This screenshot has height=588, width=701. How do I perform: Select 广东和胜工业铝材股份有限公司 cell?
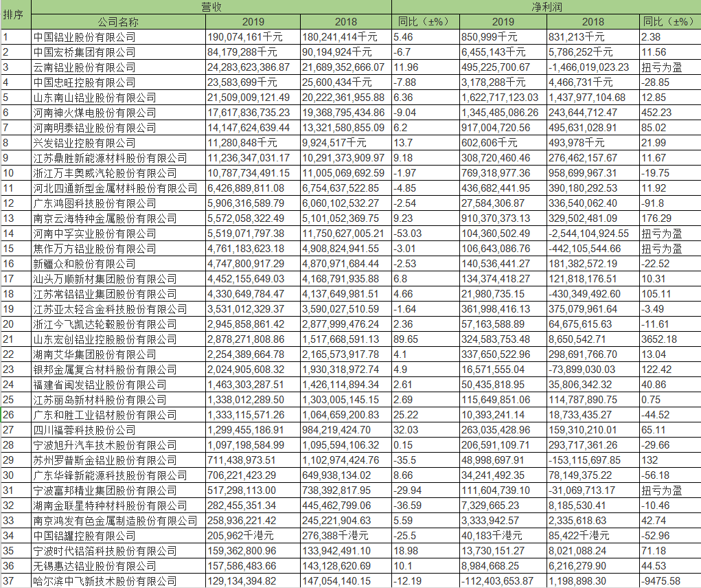tap(119, 415)
